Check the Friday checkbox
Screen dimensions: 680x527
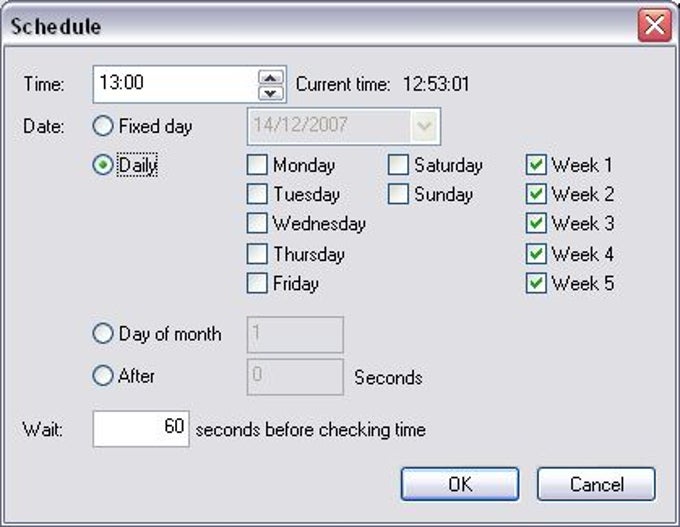[x=257, y=283]
